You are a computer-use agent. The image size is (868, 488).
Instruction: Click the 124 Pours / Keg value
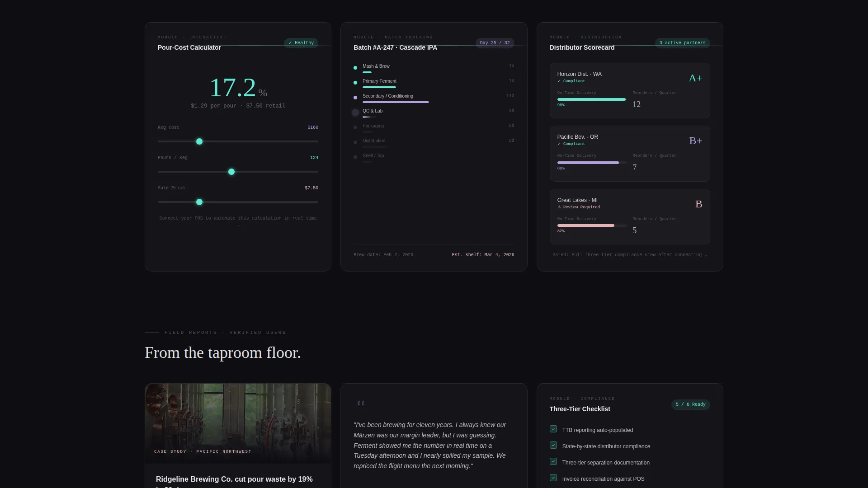point(314,158)
